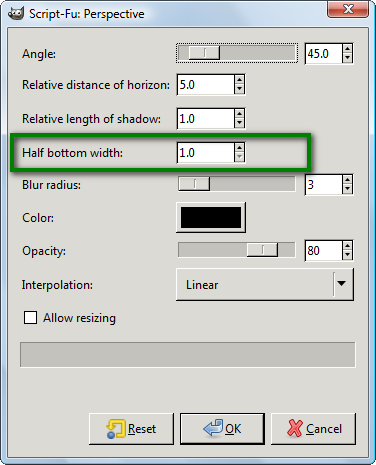The height and width of the screenshot is (465, 376).
Task: Click the Relative length of shadow label
Action: tap(92, 119)
